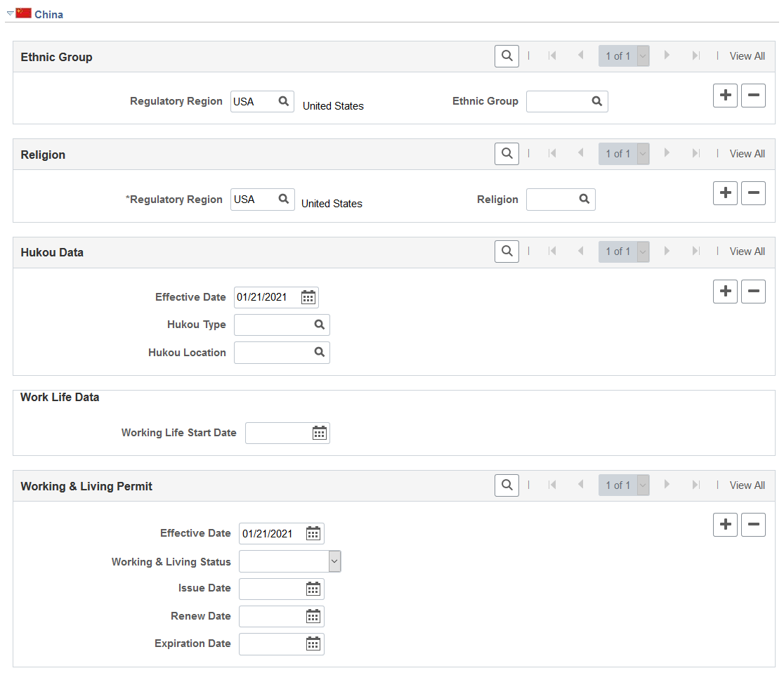
Task: Click View All in Working & Living Permit
Action: [747, 485]
